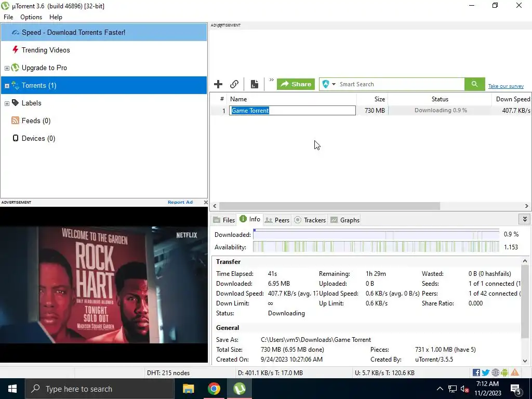
Task: Click the Game Torrent name edit field
Action: click(292, 110)
